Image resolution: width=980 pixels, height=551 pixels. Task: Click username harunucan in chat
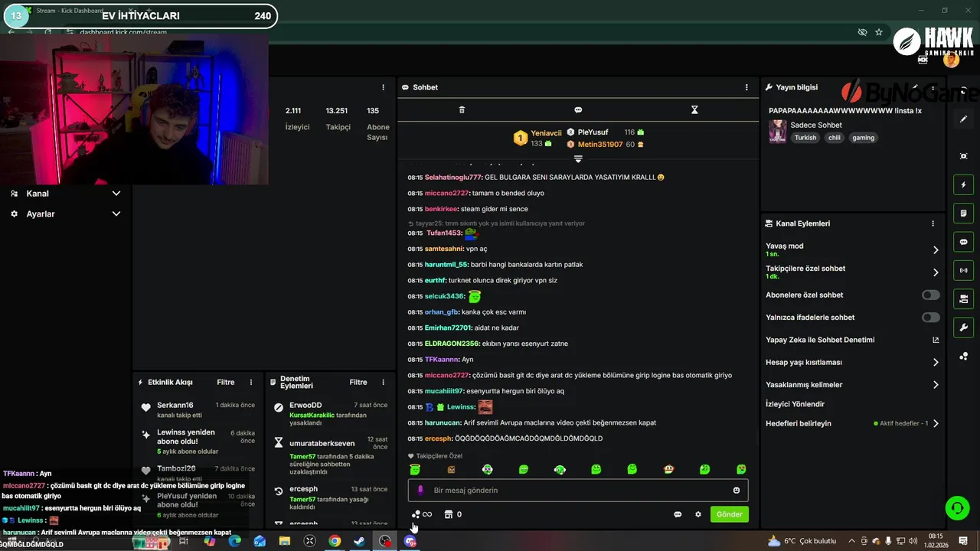pyautogui.click(x=443, y=422)
